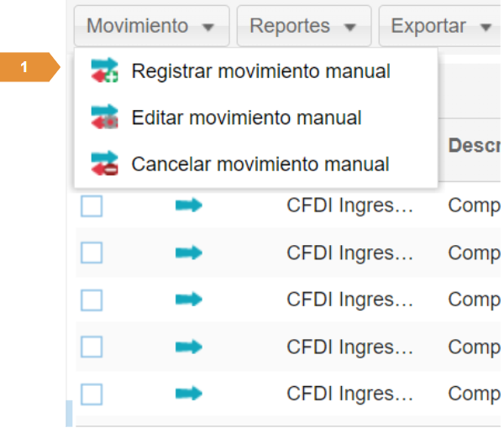Screen dimensions: 504x433
Task: Check the first row checkbox
Action: pos(92,206)
